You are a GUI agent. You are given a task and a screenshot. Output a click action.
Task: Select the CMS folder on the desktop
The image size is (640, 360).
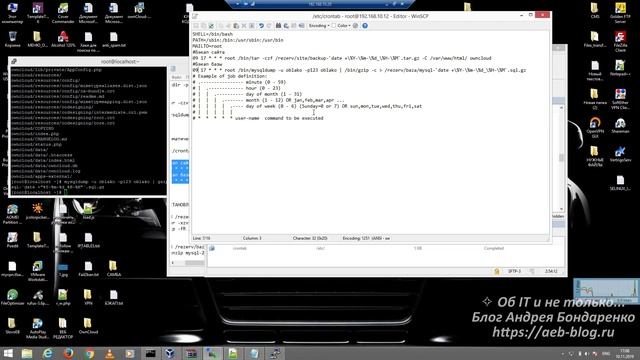point(595,11)
